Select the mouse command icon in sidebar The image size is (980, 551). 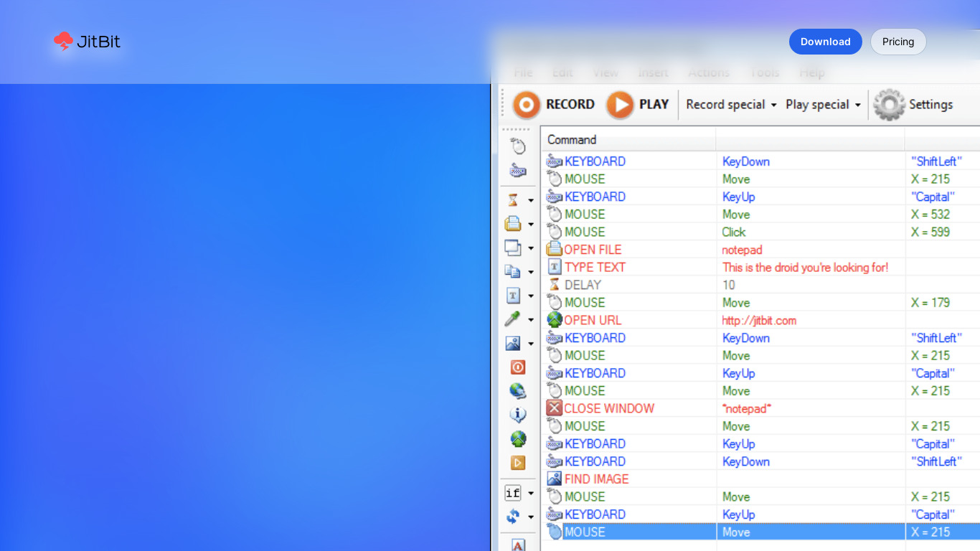[518, 146]
